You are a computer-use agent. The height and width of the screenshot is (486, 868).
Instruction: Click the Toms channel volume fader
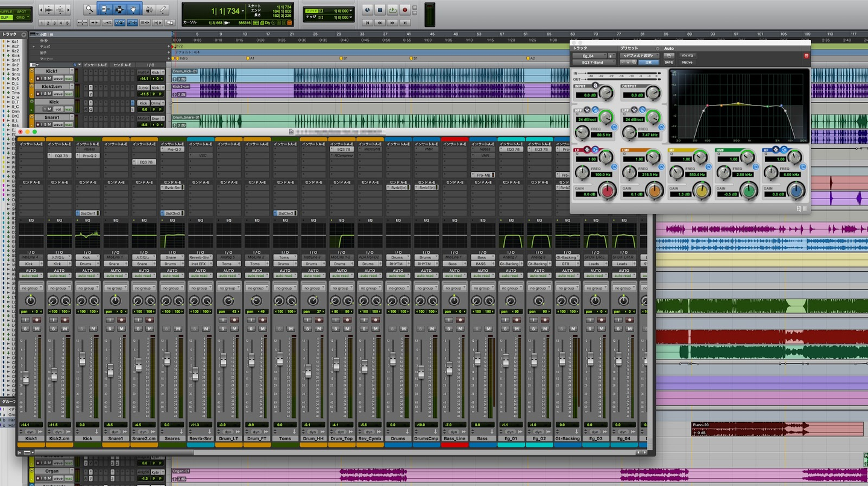(280, 359)
